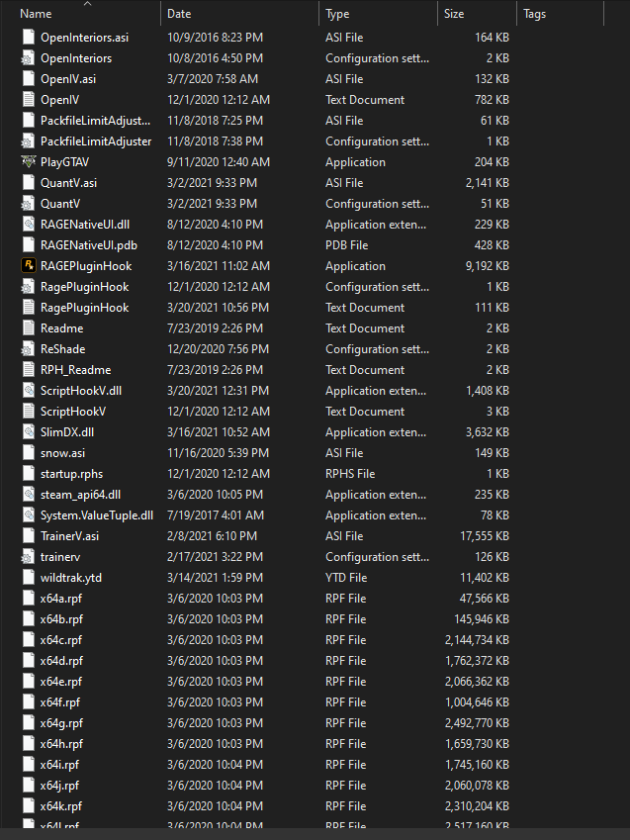Click the 9,192 KB size value

(x=487, y=266)
